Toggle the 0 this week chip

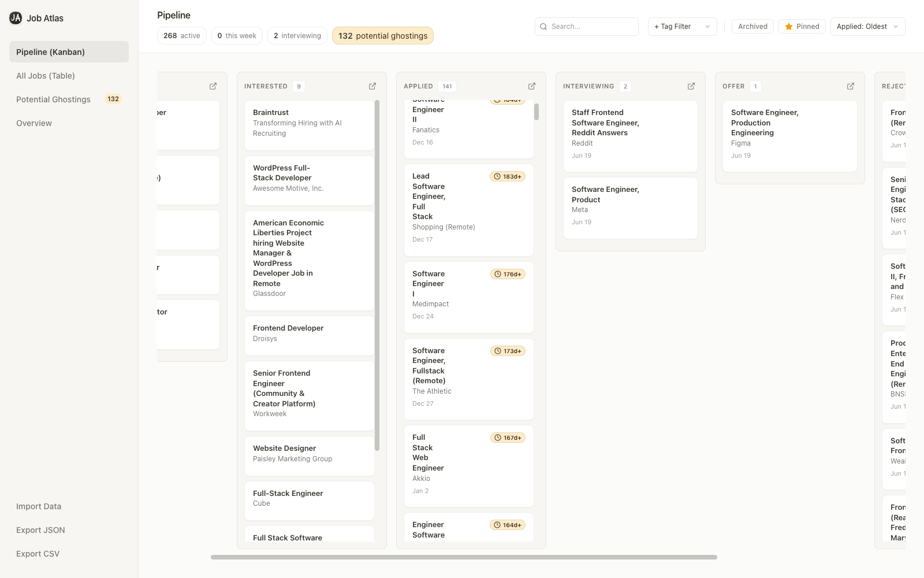pyautogui.click(x=237, y=36)
